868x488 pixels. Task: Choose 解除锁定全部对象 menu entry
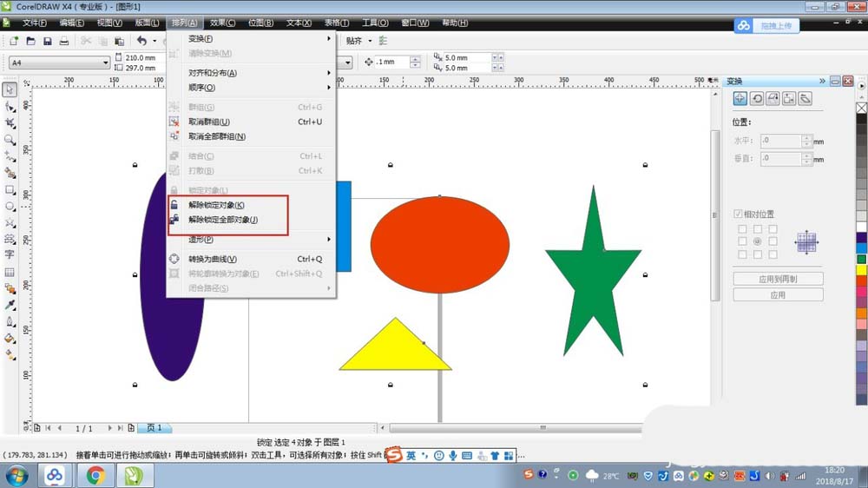(251, 220)
